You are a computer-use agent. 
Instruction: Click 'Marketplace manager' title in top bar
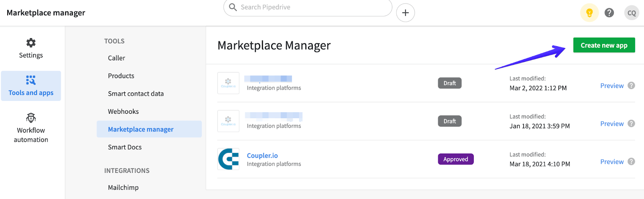[x=46, y=13]
